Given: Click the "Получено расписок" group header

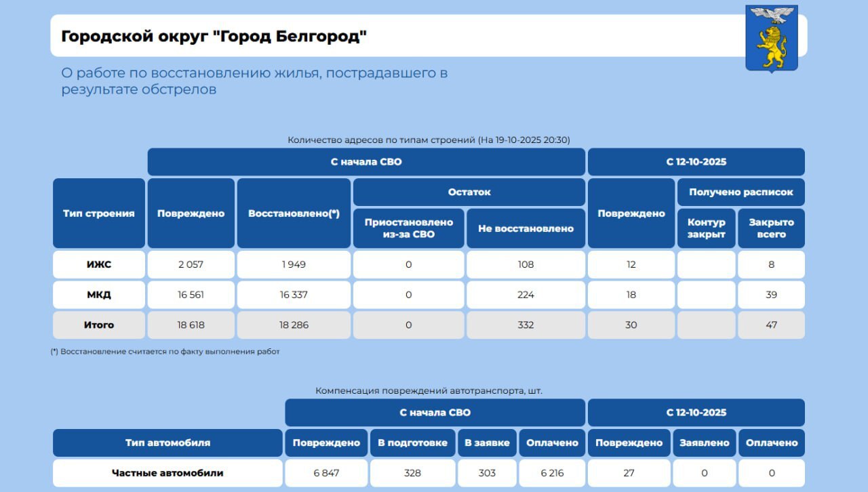Looking at the screenshot, I should (741, 192).
